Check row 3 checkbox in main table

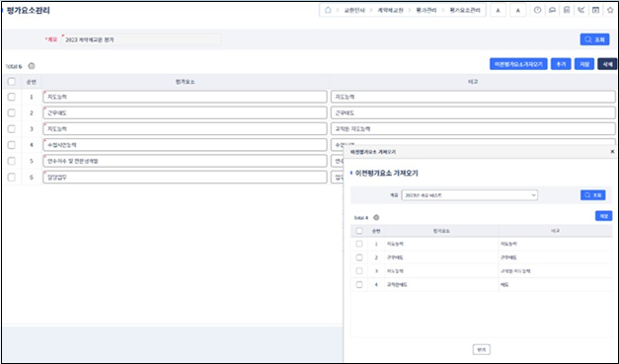tap(12, 129)
